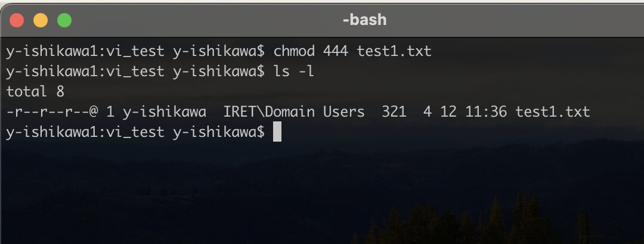Click the ls -l command text
644x244 pixels.
293,71
